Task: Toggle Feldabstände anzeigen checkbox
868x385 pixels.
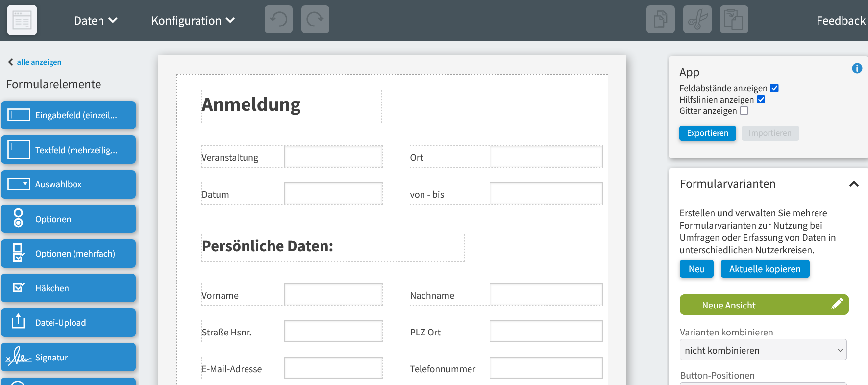Action: pos(774,88)
